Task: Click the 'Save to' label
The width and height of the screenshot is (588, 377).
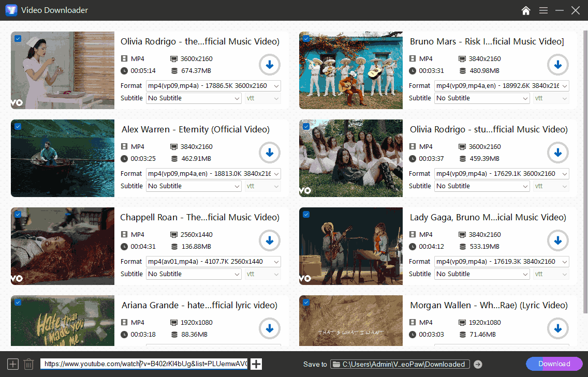Action: click(315, 364)
